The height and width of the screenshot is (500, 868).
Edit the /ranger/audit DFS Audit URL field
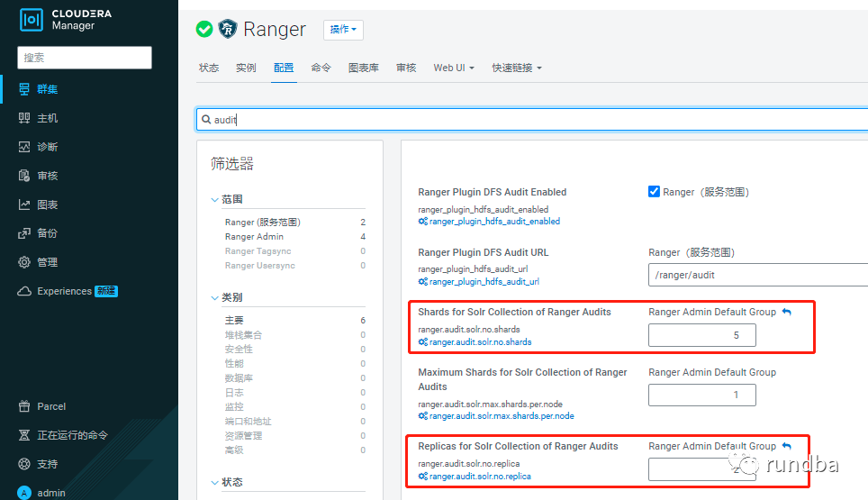[x=758, y=275]
